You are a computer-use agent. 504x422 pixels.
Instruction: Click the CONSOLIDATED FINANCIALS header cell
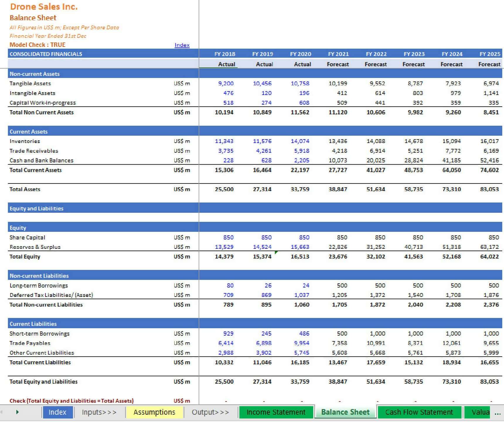46,54
